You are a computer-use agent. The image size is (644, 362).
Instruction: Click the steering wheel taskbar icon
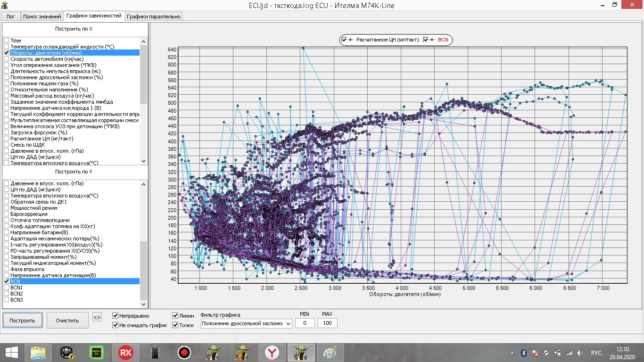[x=67, y=352]
